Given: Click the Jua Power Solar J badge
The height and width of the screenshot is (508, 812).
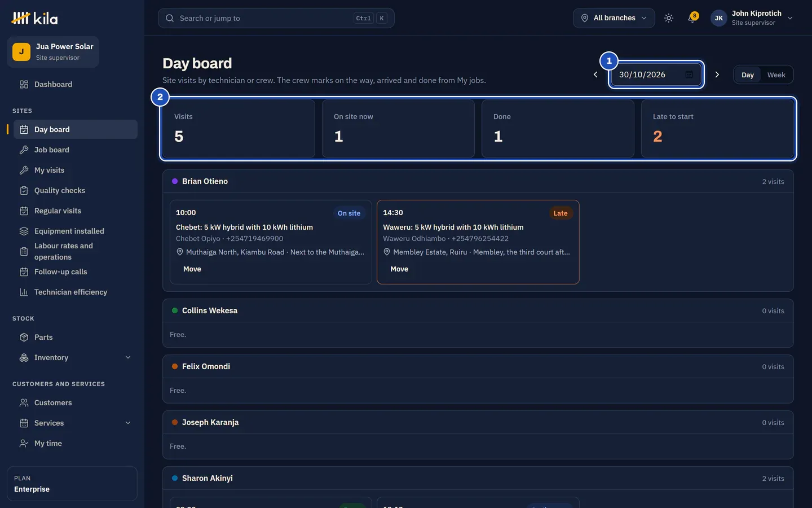Looking at the screenshot, I should [21, 52].
